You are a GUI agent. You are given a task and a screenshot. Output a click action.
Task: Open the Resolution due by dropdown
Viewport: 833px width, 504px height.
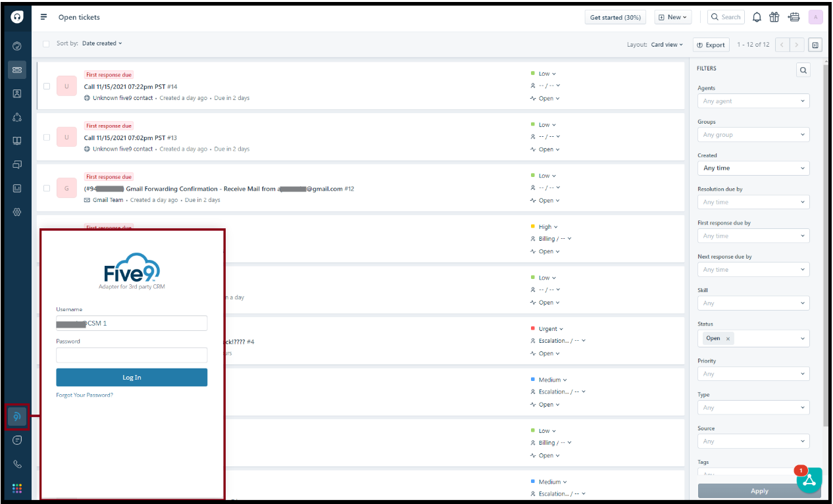(753, 202)
